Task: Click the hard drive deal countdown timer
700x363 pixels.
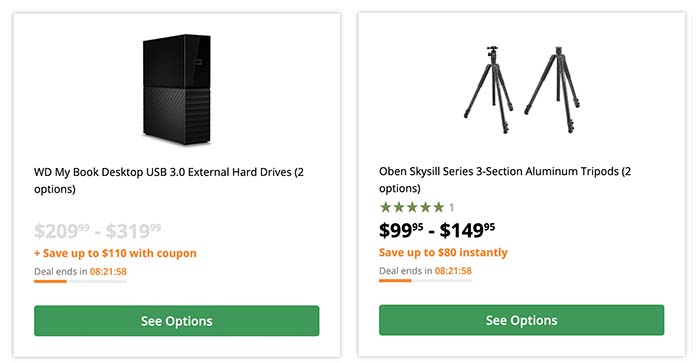Action: tap(108, 271)
